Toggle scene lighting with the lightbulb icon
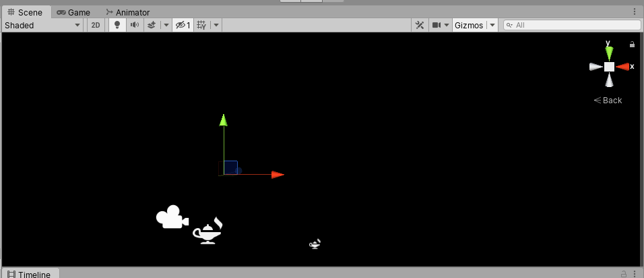Screen dimensions: 644x278 117,25
